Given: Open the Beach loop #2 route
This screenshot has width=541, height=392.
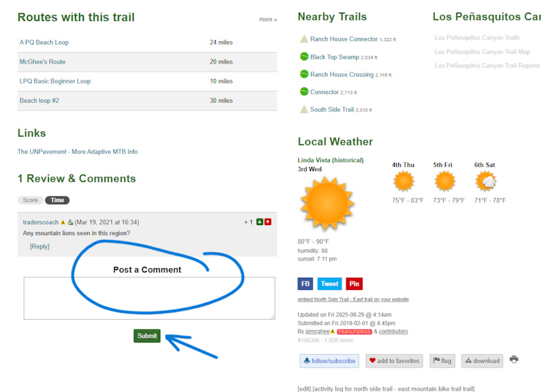Looking at the screenshot, I should 39,100.
